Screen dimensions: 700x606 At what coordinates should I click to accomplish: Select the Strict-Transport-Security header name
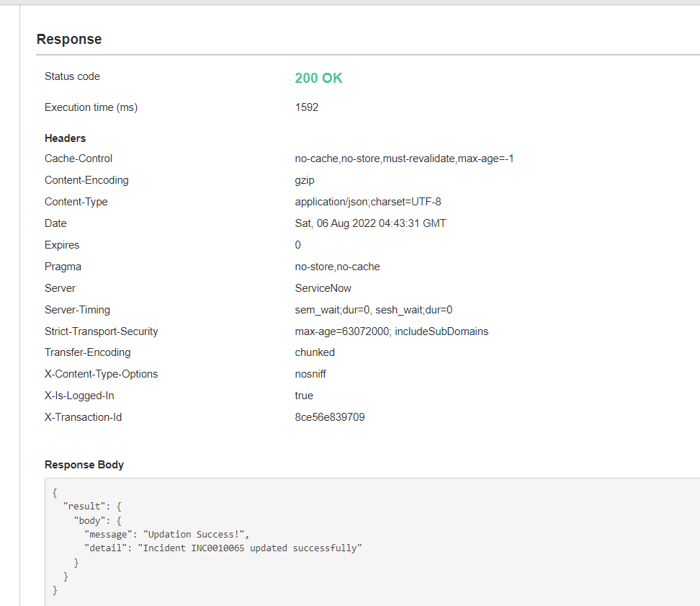click(x=102, y=331)
